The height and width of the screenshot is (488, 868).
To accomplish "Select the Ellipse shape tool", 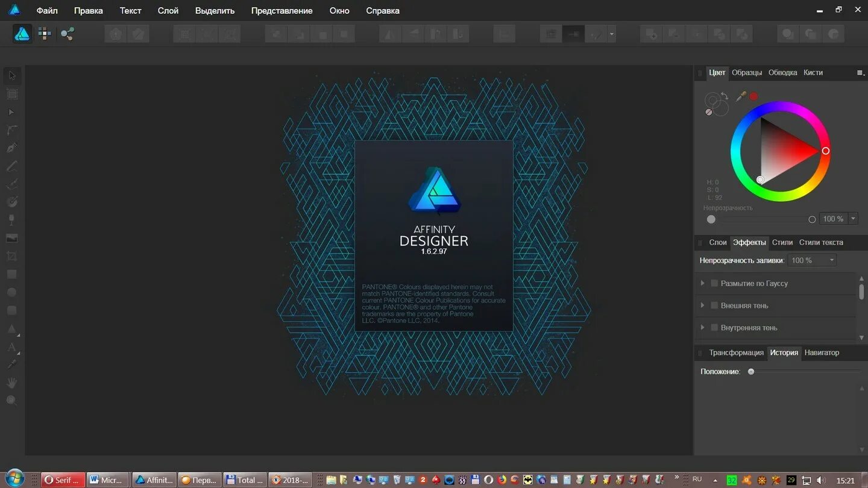I will pos(11,292).
